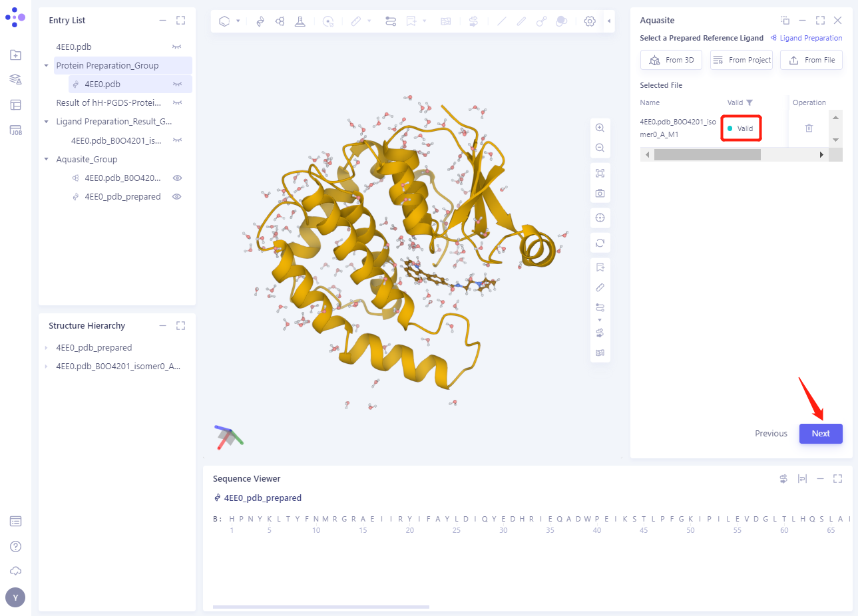Click the measurement ruler tool in the toolbar
The image size is (858, 616).
(357, 21)
